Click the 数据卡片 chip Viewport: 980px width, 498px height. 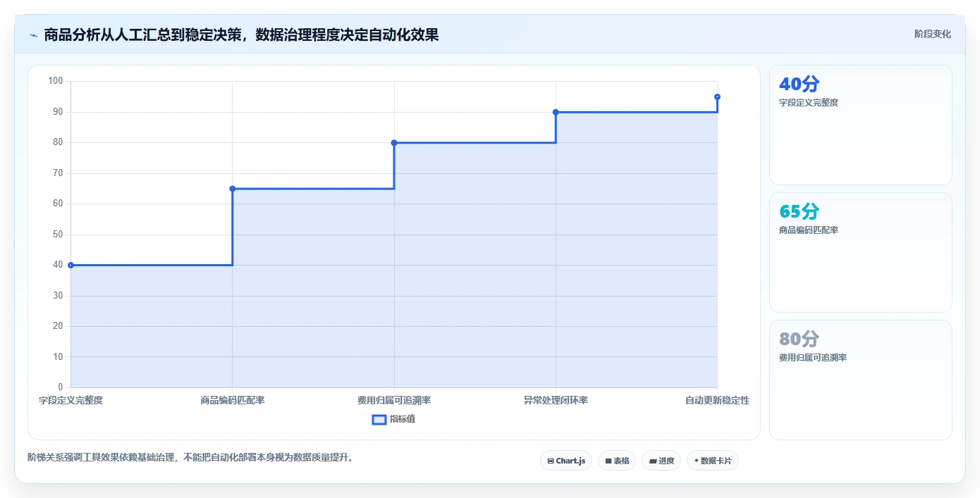pyautogui.click(x=713, y=461)
